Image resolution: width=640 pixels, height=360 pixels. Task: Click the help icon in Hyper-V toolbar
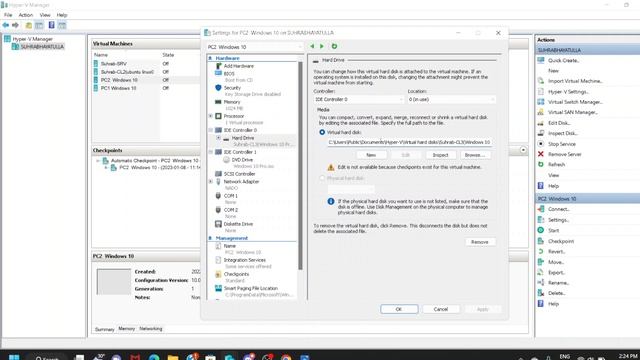pyautogui.click(x=51, y=25)
